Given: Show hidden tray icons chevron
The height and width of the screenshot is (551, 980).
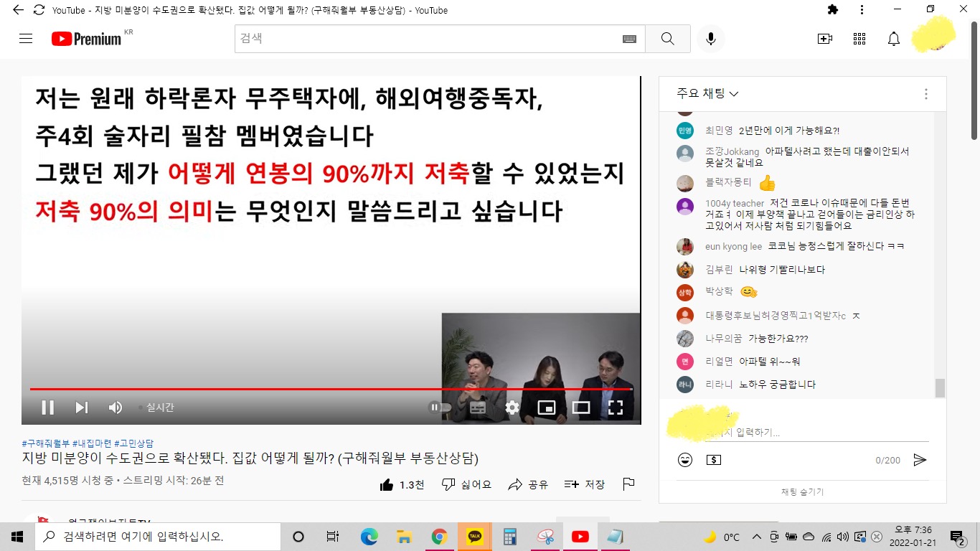Looking at the screenshot, I should (x=756, y=537).
